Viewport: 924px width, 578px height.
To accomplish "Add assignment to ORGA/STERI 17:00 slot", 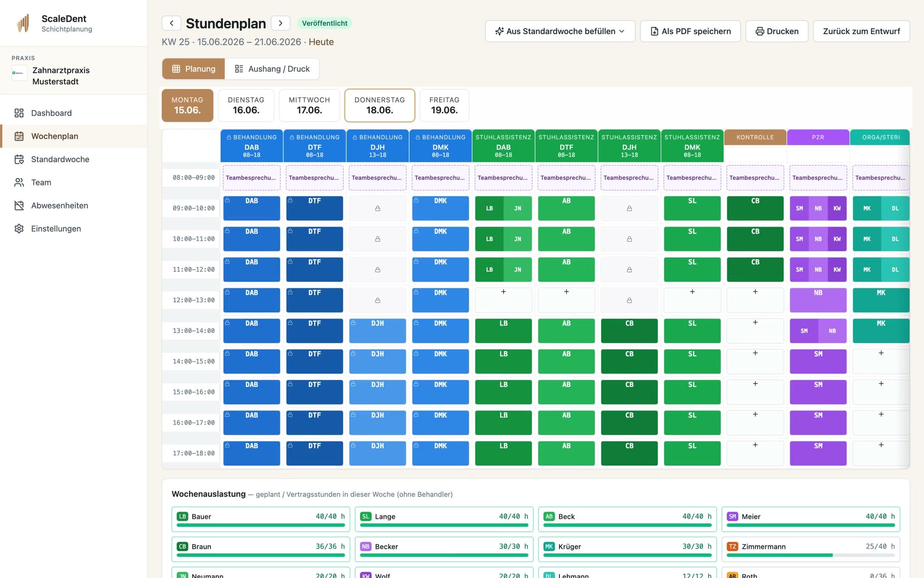I will click(x=881, y=454).
